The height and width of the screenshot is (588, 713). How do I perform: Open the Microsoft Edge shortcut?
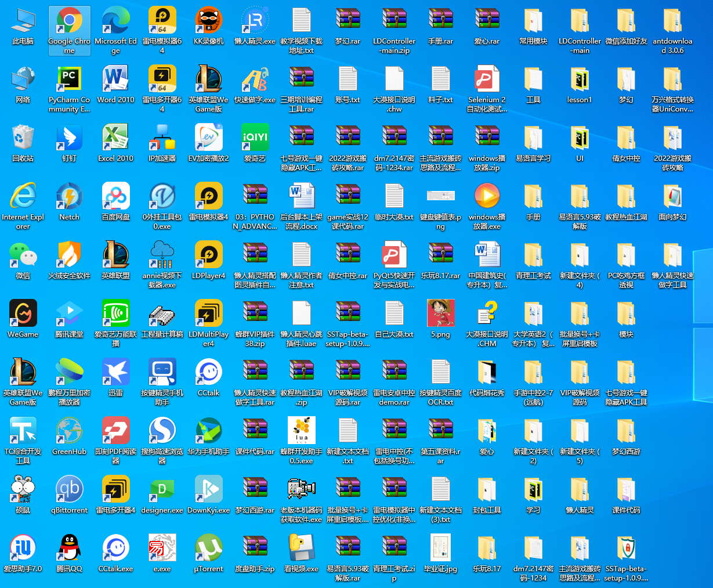point(116,31)
